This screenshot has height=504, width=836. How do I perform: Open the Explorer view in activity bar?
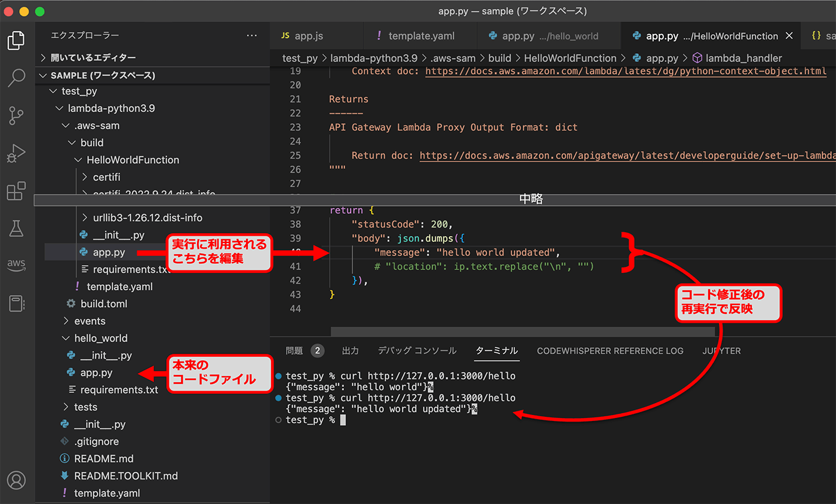pyautogui.click(x=16, y=40)
